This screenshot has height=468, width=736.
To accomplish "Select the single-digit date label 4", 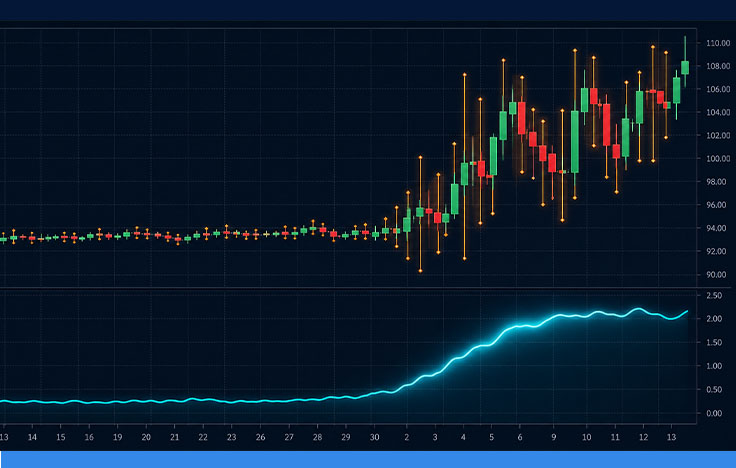I will 463,437.
